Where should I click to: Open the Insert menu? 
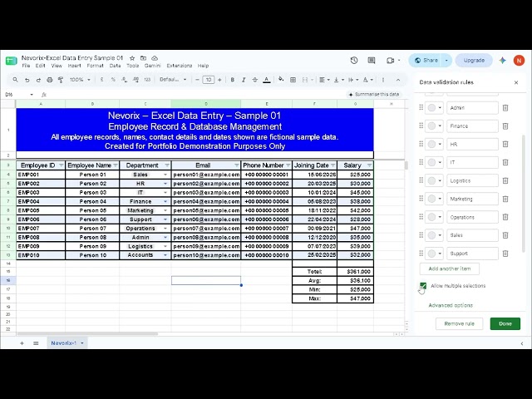74,66
